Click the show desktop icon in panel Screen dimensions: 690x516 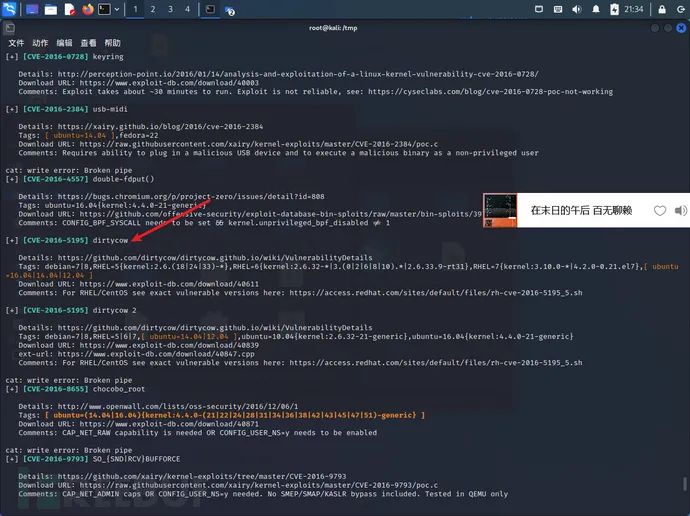click(32, 9)
